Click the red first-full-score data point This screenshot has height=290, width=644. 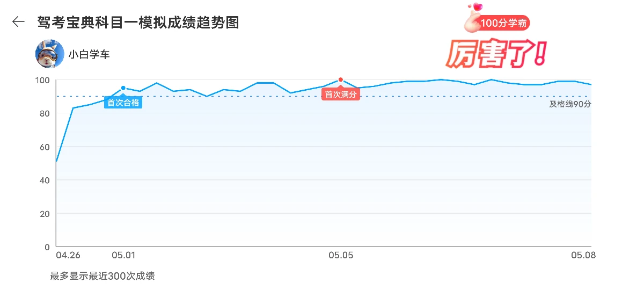(340, 79)
